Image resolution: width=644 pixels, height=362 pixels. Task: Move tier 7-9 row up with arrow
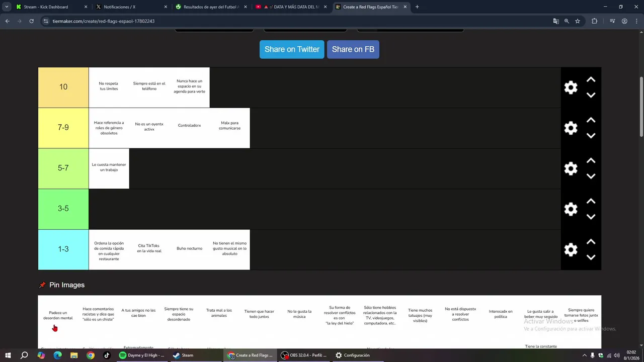tap(591, 121)
